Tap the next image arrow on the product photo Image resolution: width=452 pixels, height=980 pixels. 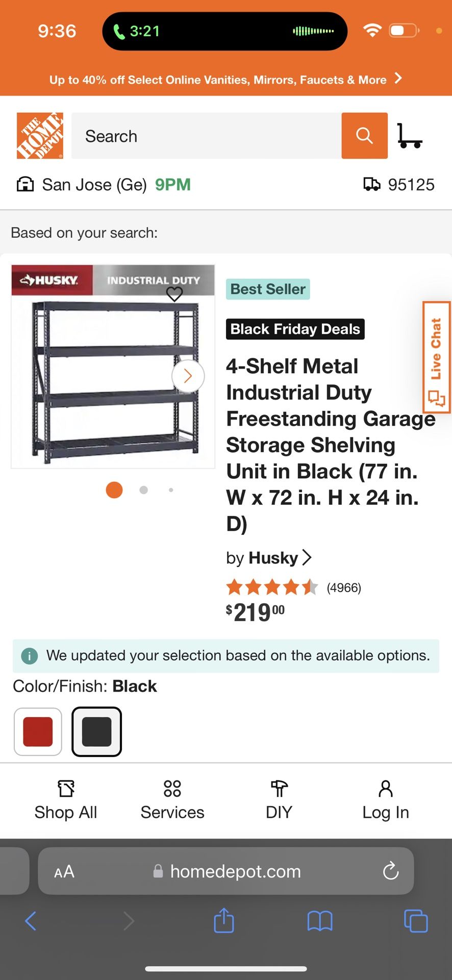tap(188, 376)
